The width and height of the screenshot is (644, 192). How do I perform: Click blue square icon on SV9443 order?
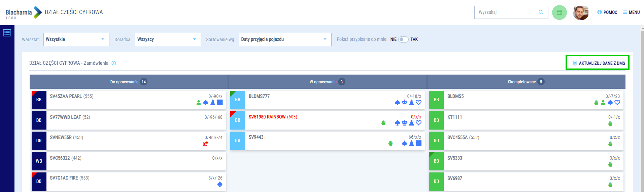pyautogui.click(x=418, y=143)
